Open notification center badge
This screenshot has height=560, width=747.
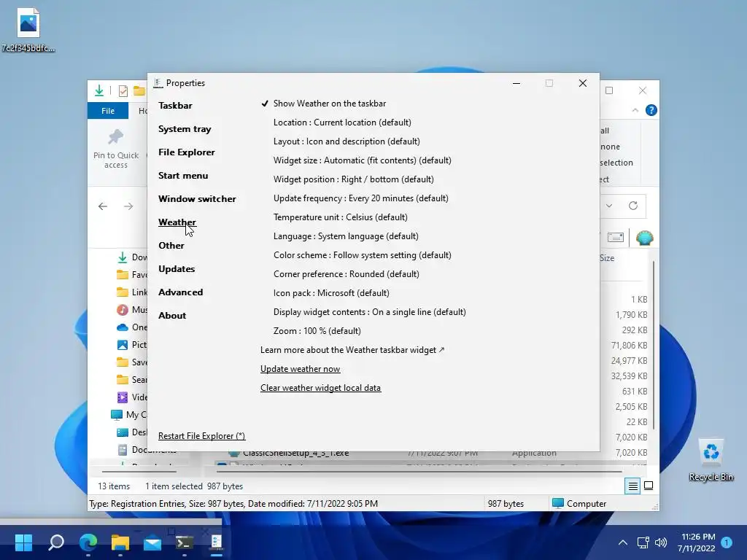pos(726,542)
